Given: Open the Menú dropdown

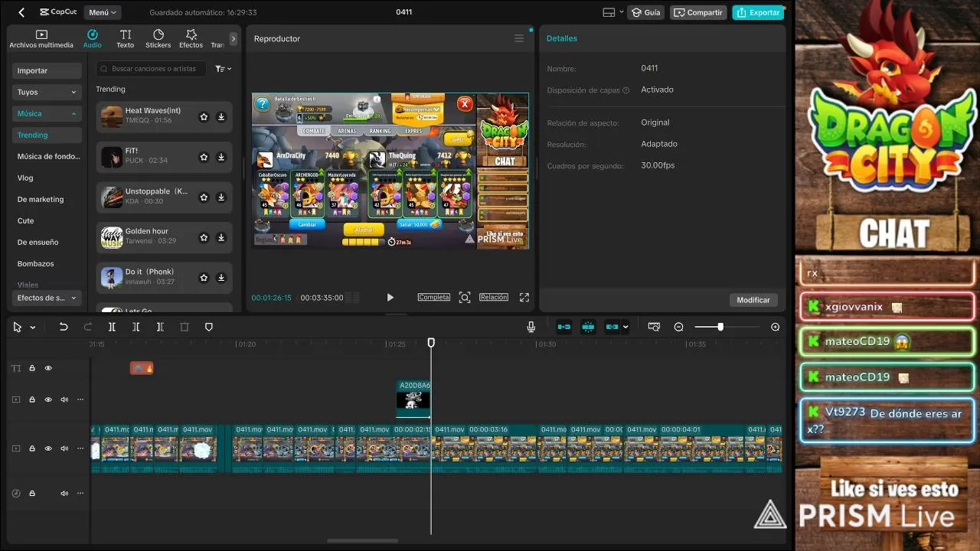Looking at the screenshot, I should pos(103,12).
